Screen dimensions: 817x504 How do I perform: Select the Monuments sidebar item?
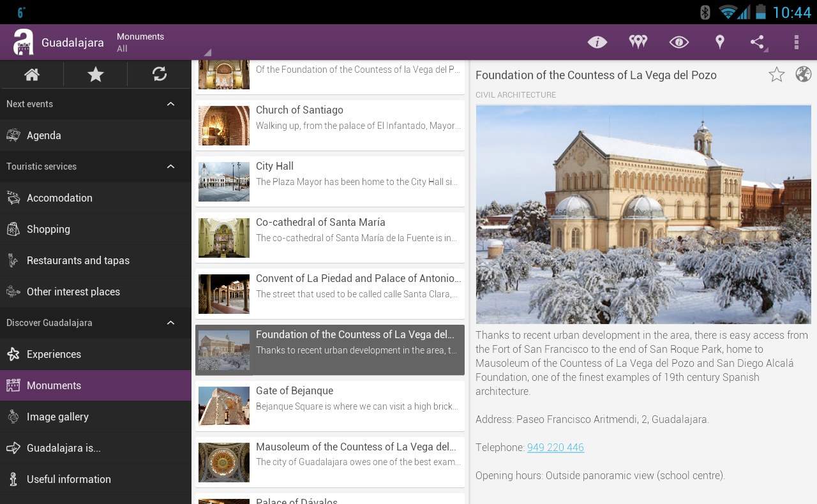click(96, 385)
